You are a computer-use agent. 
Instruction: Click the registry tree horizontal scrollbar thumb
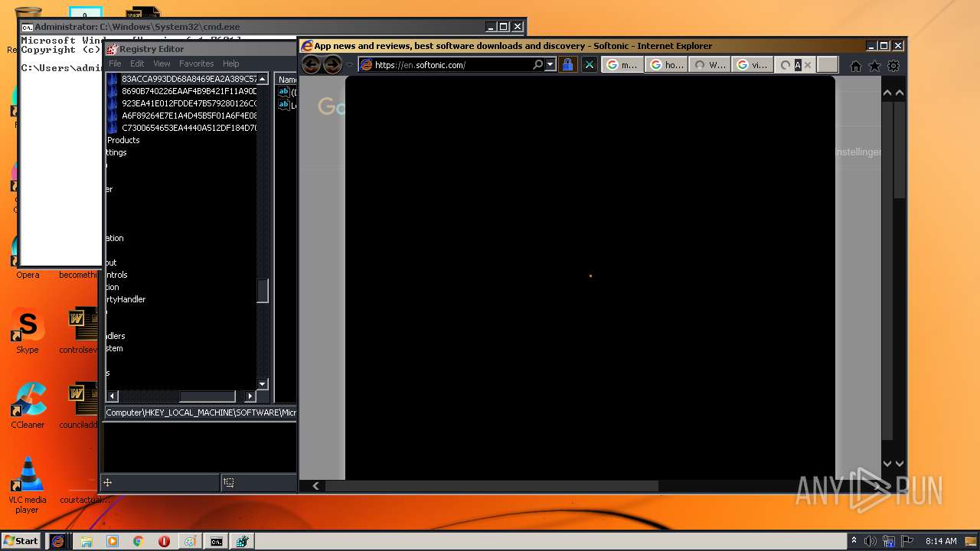coord(207,396)
